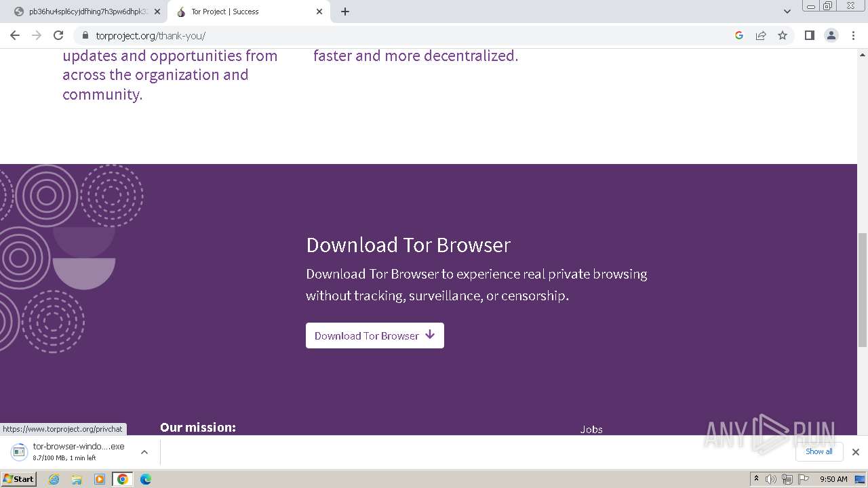Image resolution: width=868 pixels, height=488 pixels.
Task: Click Our mission heading text
Action: [x=198, y=427]
